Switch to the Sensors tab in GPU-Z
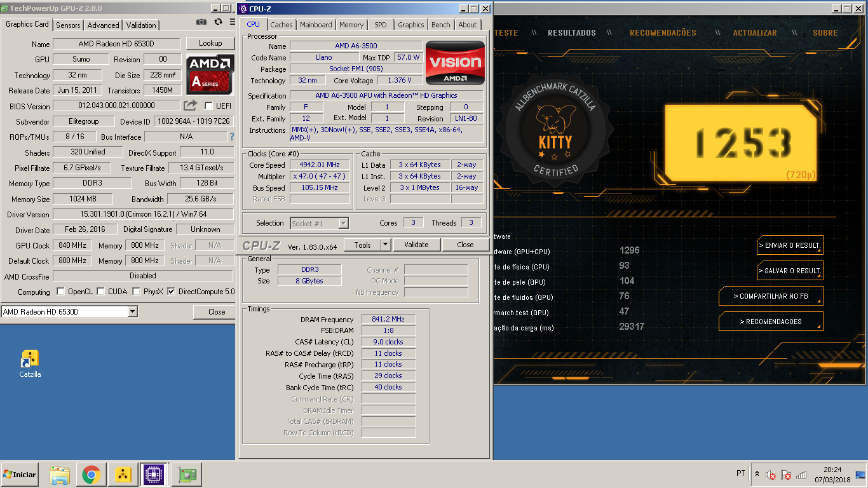868x488 pixels. tap(68, 25)
